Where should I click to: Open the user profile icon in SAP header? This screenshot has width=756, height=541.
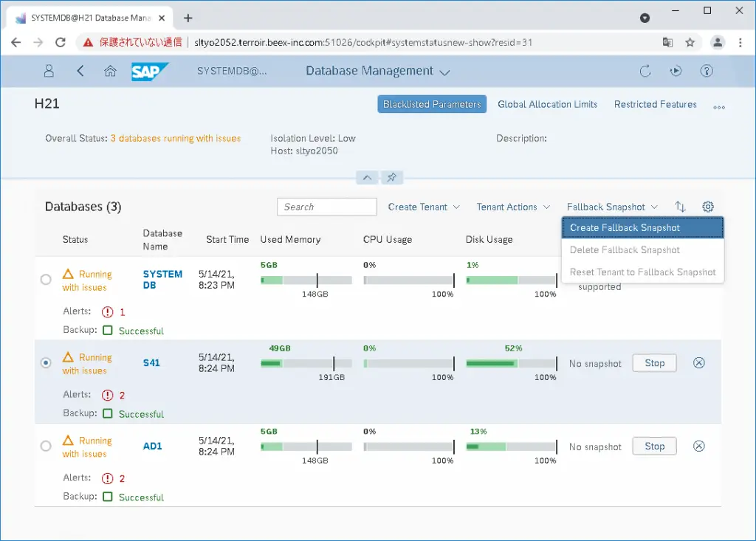tap(49, 72)
